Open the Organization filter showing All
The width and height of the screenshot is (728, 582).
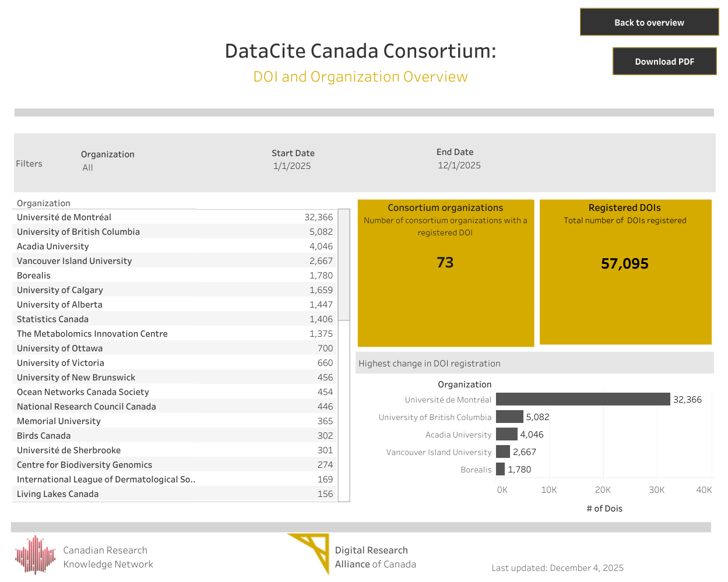click(x=88, y=168)
